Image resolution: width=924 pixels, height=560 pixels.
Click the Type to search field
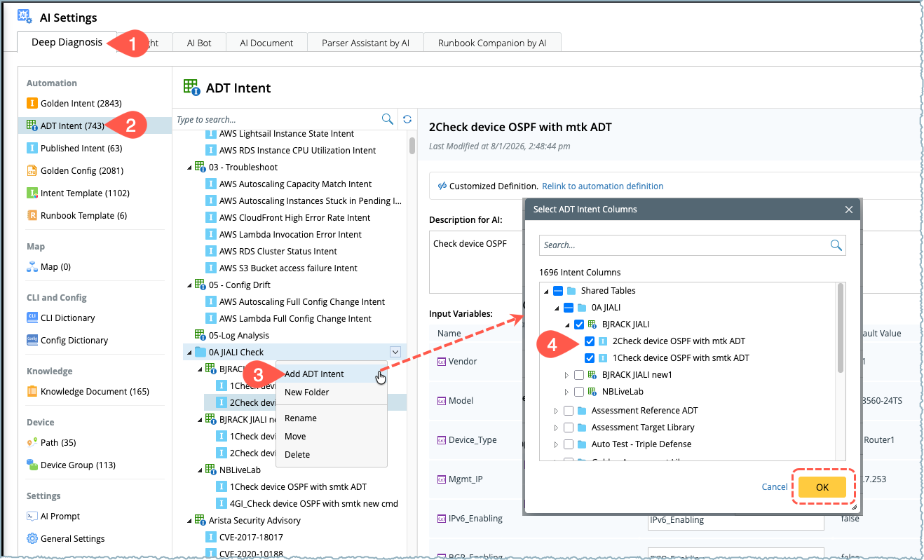(278, 119)
